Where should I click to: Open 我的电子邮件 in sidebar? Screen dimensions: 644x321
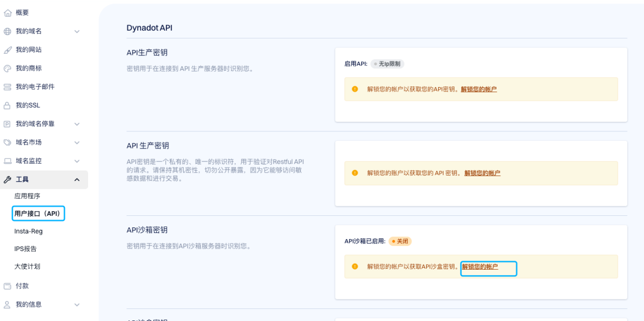point(35,87)
